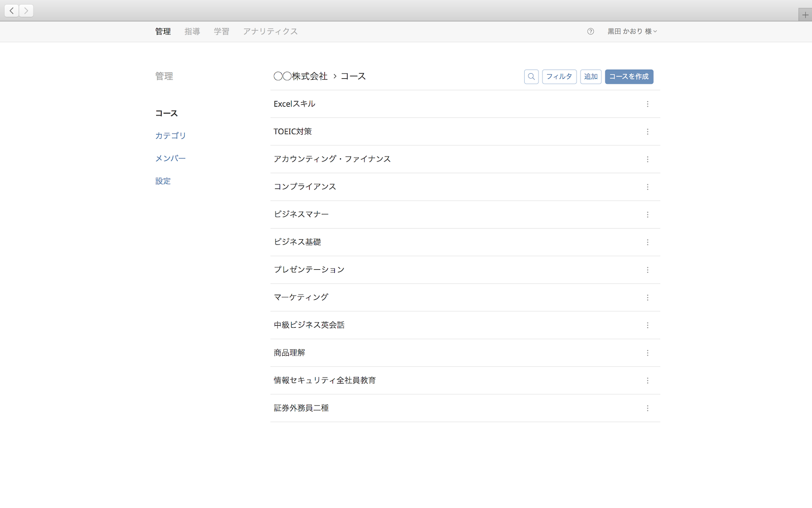Open the 中級ビジネス英会話 course row

click(x=309, y=325)
